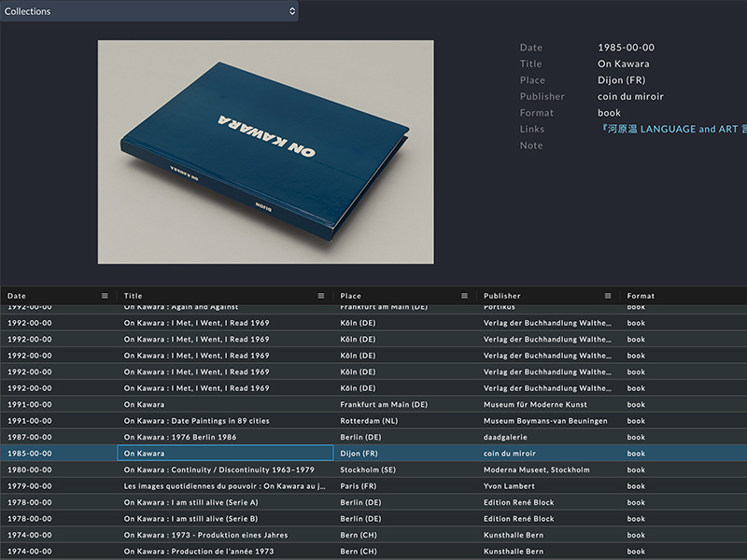Viewport: 747px width, 560px height.
Task: Select row 'On Kawara : Continuity / Discontinuity 1963-1979'
Action: tap(373, 470)
